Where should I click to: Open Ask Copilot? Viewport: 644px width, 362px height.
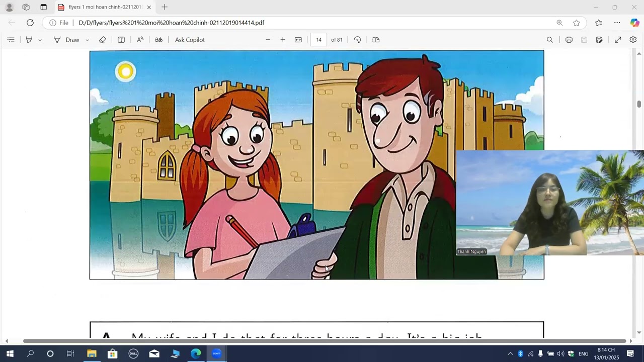(190, 40)
